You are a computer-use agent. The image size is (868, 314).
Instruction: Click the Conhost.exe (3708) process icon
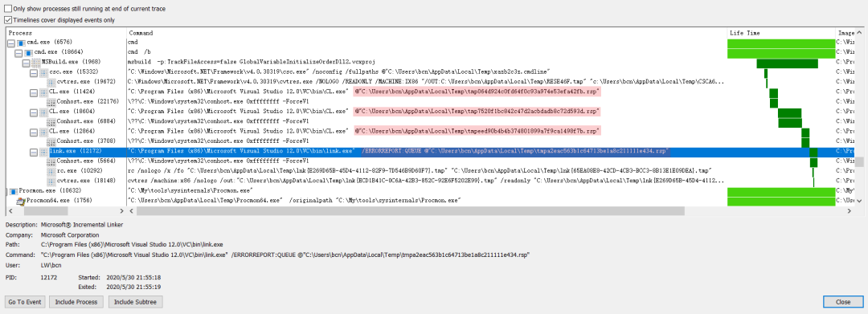coord(51,141)
